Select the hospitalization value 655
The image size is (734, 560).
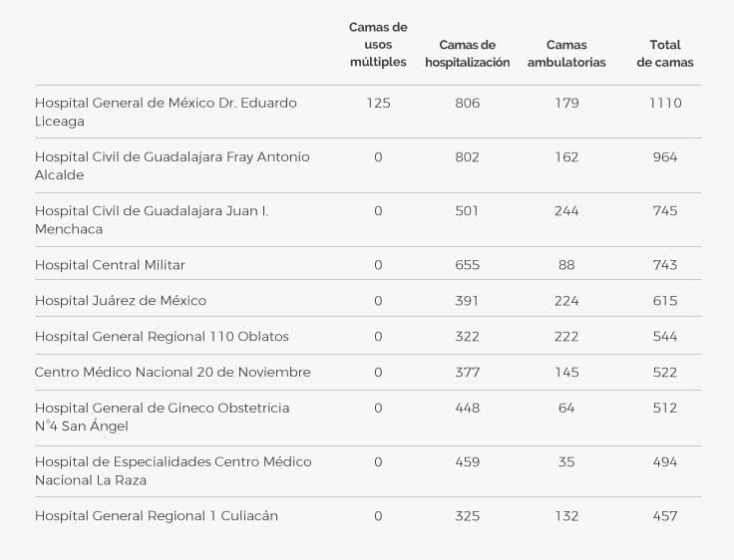pos(467,265)
